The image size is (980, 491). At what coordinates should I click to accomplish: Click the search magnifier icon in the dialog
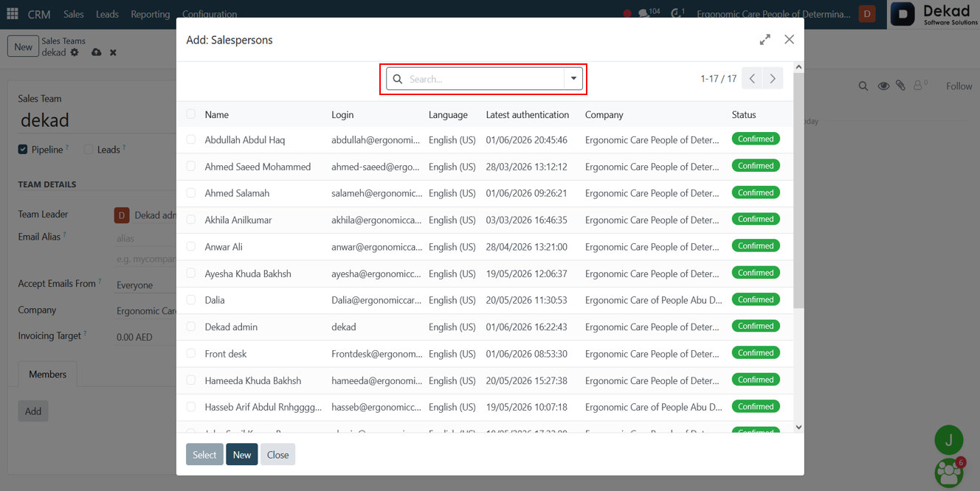(x=398, y=79)
